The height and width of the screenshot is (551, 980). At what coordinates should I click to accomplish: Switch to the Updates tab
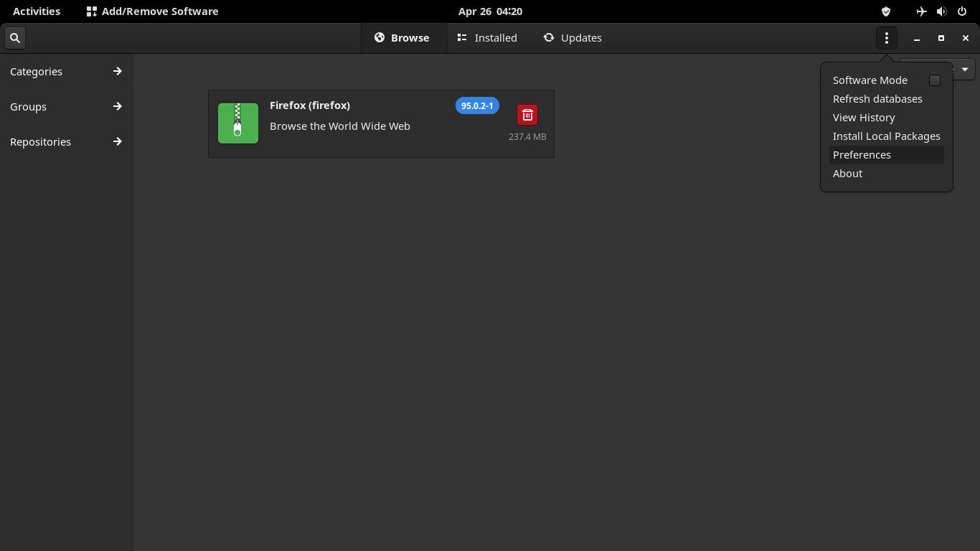(x=581, y=37)
